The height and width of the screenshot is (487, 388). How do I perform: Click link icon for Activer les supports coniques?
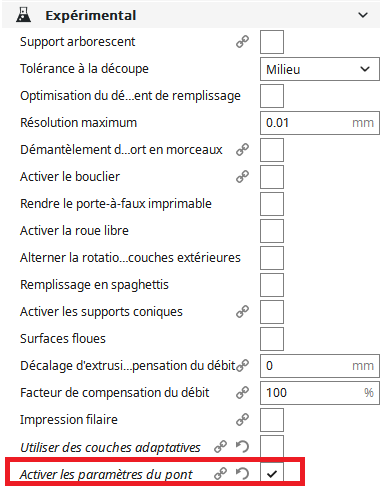pos(242,312)
